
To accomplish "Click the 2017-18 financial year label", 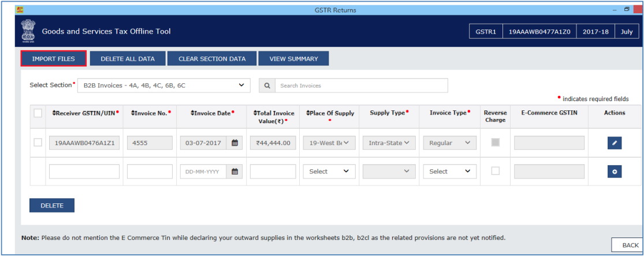I will pyautogui.click(x=595, y=32).
